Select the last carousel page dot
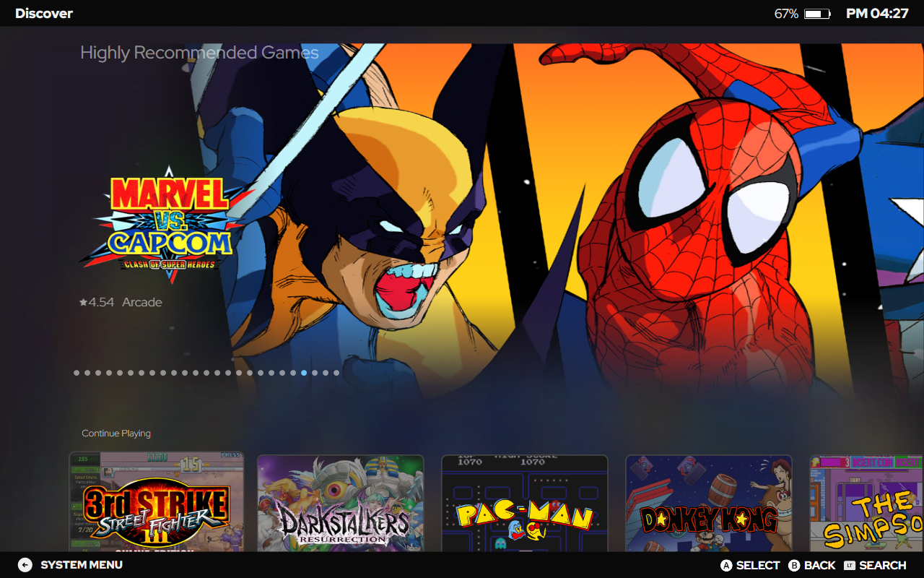The width and height of the screenshot is (924, 578). point(336,373)
